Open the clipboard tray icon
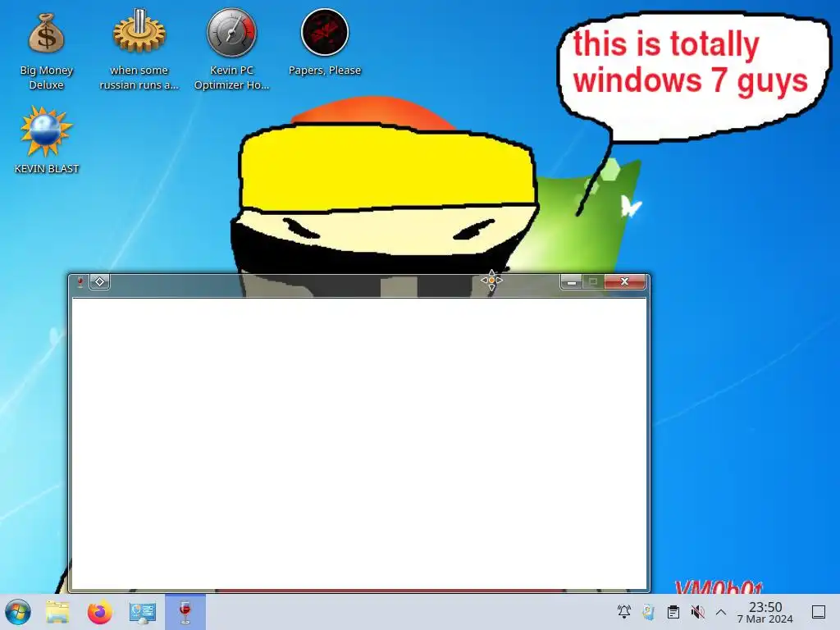The width and height of the screenshot is (840, 630). [673, 612]
